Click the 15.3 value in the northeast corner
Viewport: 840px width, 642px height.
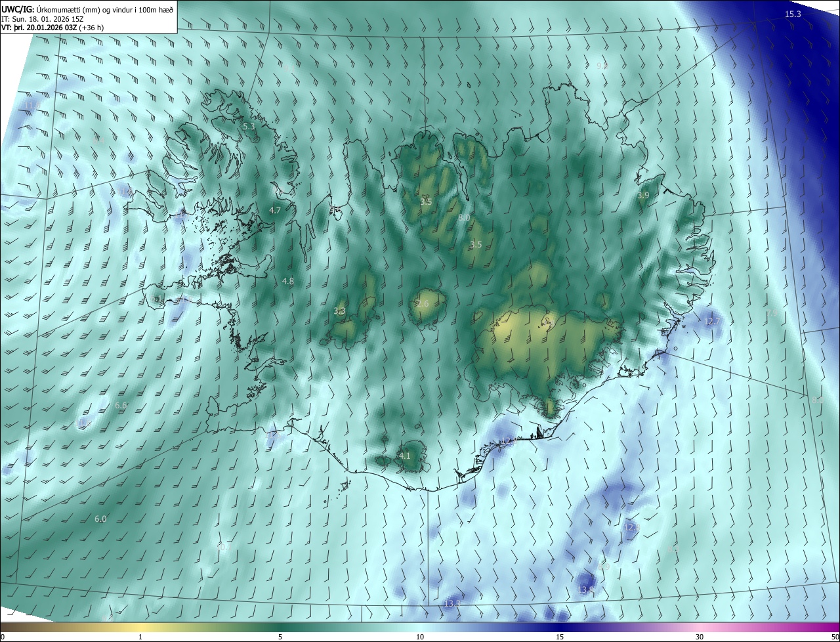(x=793, y=14)
